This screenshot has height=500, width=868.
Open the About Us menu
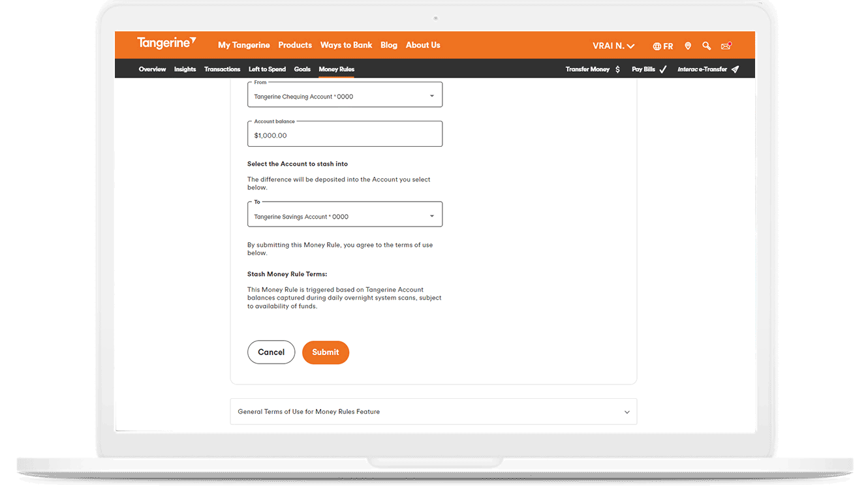point(423,45)
